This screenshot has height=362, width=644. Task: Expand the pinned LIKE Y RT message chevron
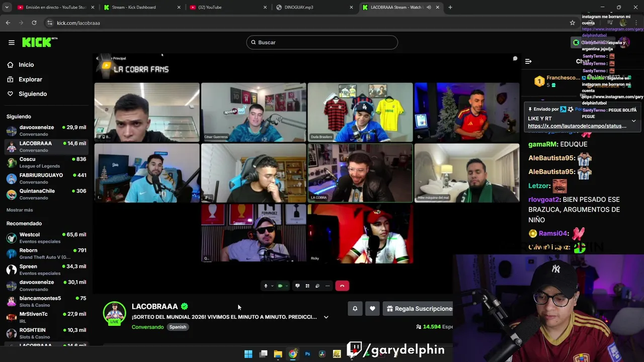[x=633, y=121]
